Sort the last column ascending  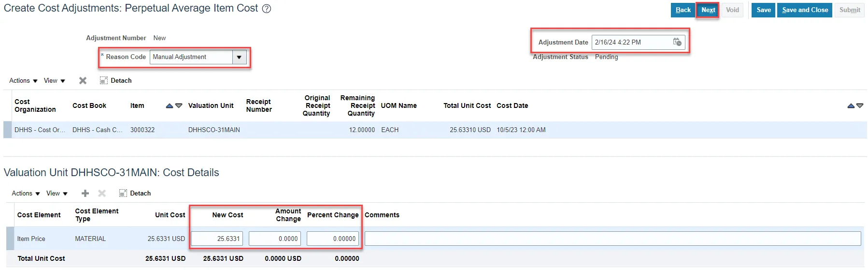point(851,105)
